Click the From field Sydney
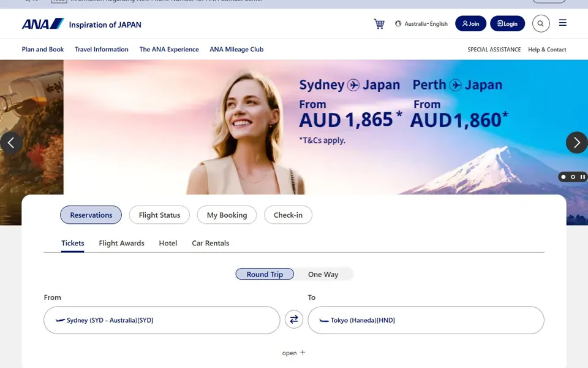 pos(162,320)
